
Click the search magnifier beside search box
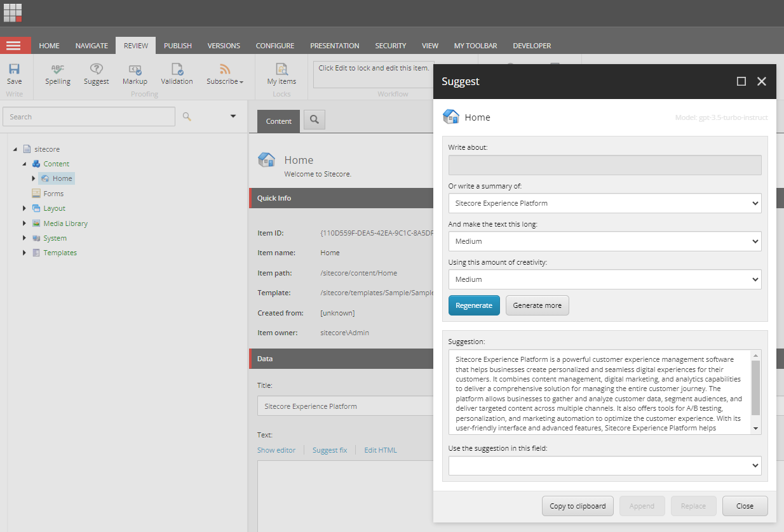tap(187, 117)
